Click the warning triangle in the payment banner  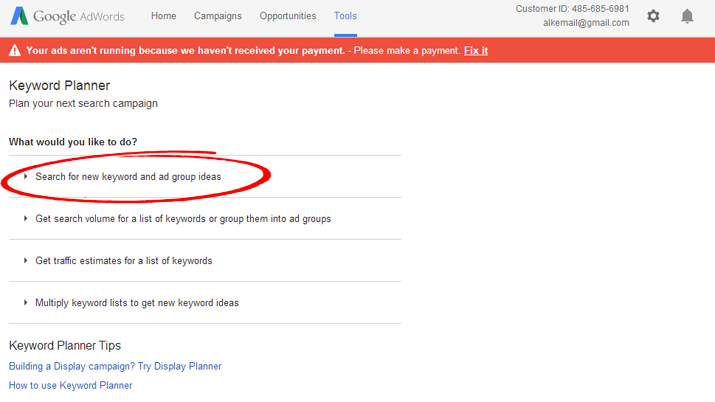(15, 50)
